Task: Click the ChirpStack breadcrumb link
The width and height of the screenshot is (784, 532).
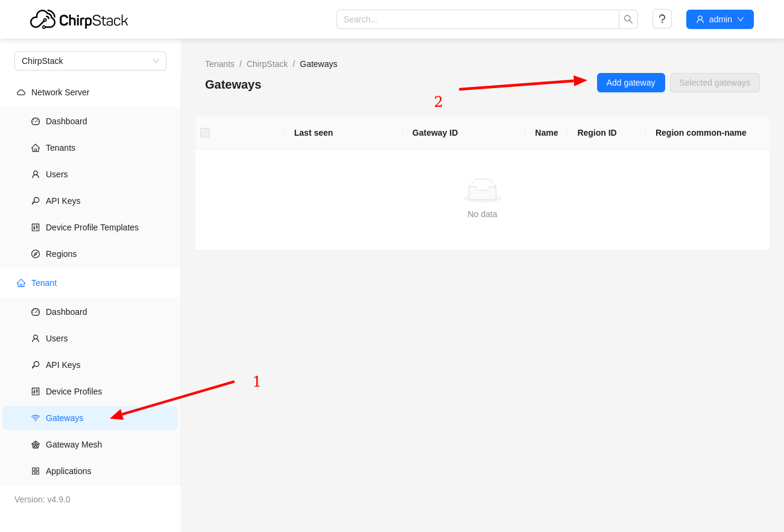Action: [x=267, y=64]
